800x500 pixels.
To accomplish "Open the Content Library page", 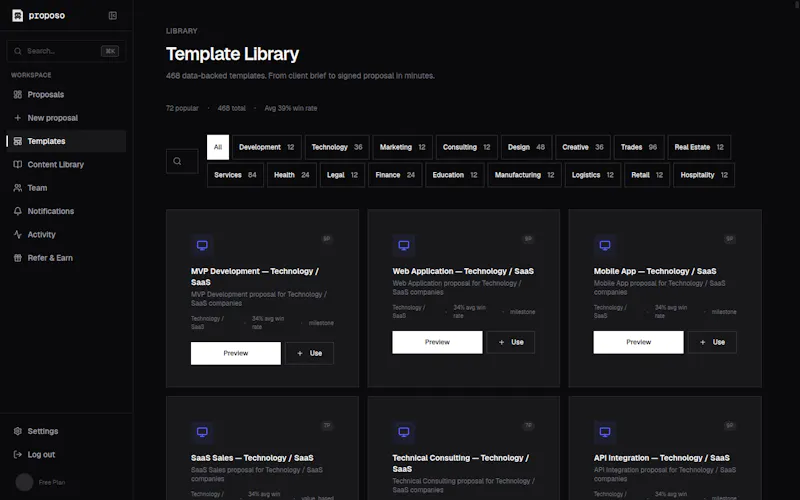I will pyautogui.click(x=66, y=164).
